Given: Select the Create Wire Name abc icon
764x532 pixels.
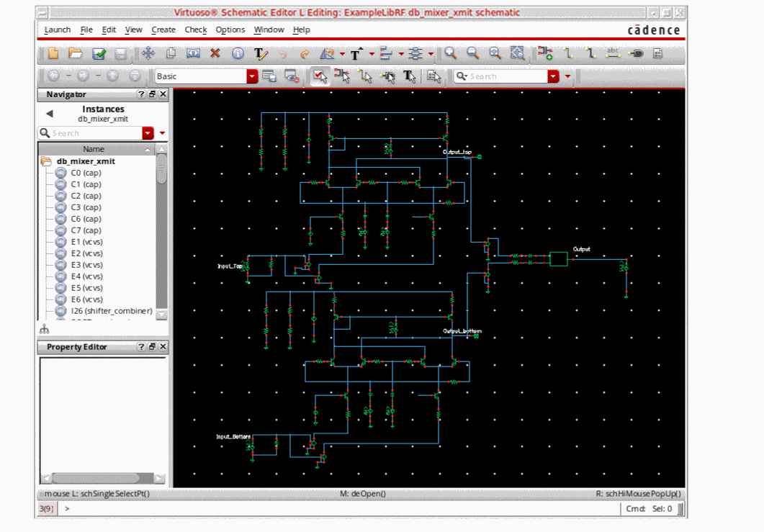Looking at the screenshot, I should [614, 53].
